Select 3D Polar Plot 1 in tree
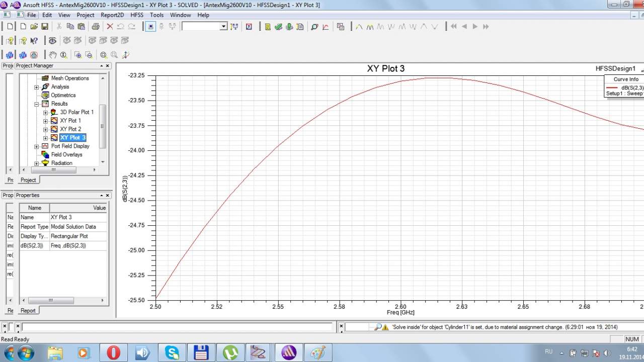The image size is (644, 362). click(76, 112)
